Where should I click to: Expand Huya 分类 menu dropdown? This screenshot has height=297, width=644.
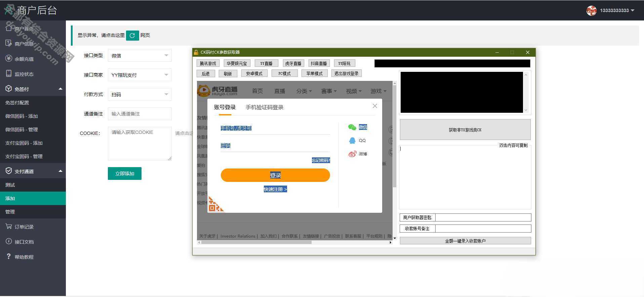tap(304, 91)
